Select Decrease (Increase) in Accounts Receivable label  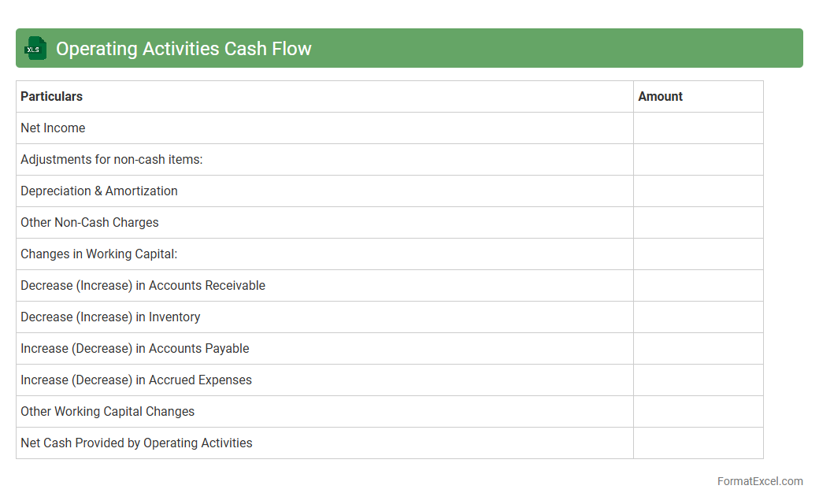[143, 286]
